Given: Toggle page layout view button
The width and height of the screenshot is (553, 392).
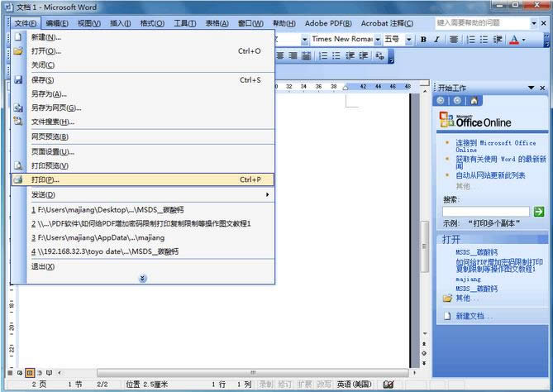Looking at the screenshot, I should coord(30,373).
